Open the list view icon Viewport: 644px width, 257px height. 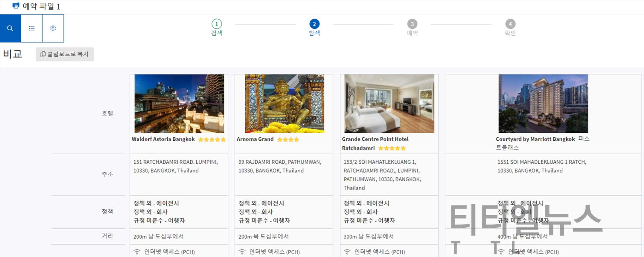point(32,28)
